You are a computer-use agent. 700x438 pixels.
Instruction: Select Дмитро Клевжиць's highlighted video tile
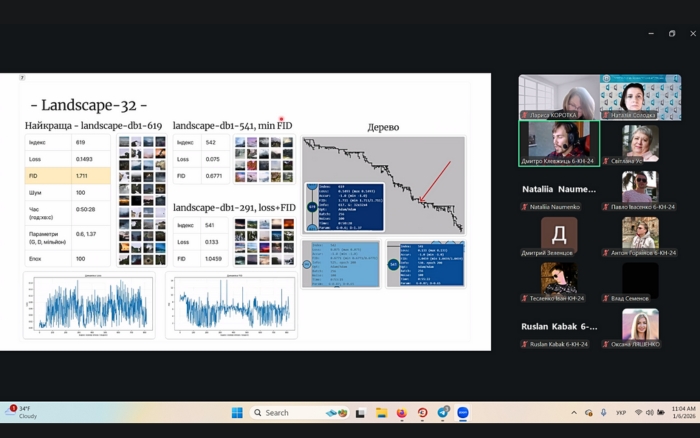tap(559, 143)
